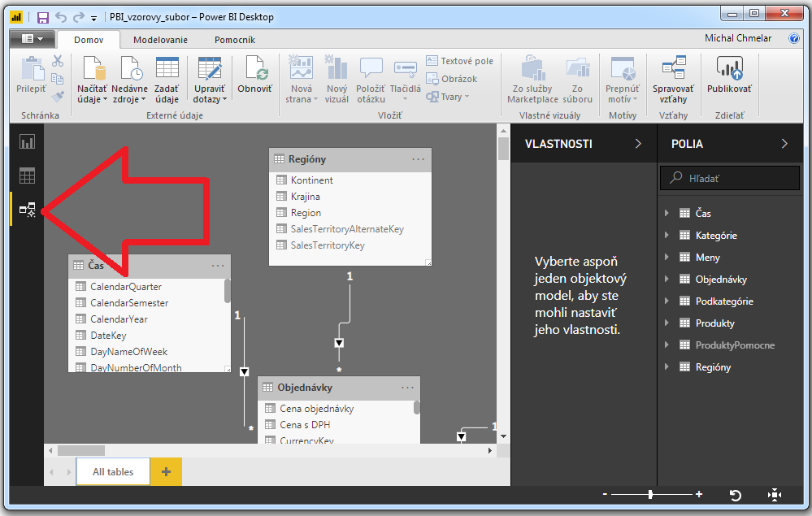Click the Zo súboru button
The height and width of the screenshot is (516, 812).
tap(577, 80)
